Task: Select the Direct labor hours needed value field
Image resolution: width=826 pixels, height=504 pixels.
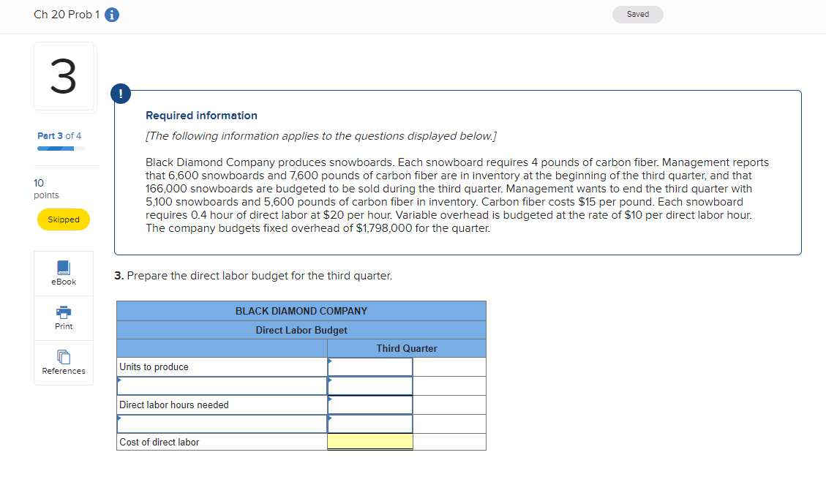Action: tap(369, 405)
